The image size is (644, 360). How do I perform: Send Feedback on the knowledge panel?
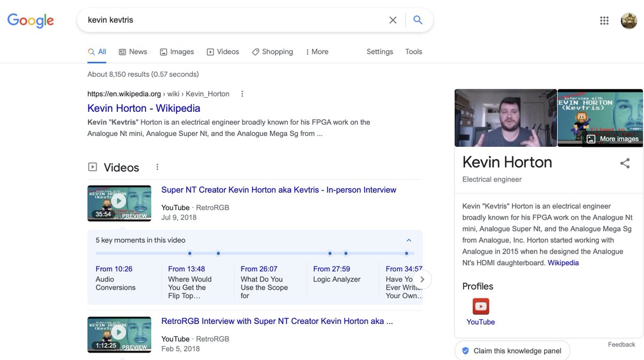pos(621,344)
